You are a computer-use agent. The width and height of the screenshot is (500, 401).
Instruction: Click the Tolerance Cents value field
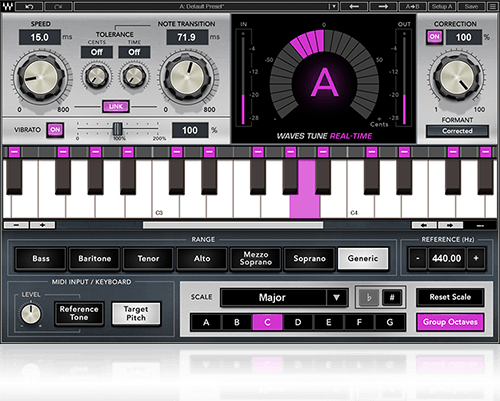tap(97, 52)
